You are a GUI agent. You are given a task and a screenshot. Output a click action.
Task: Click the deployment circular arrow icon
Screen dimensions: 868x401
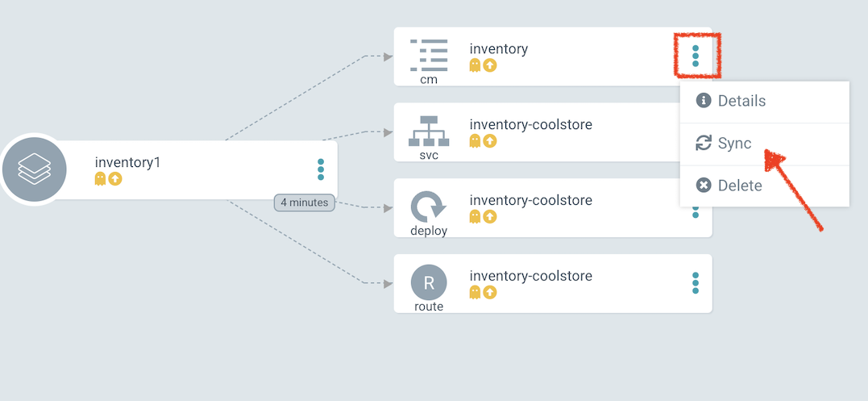click(428, 207)
